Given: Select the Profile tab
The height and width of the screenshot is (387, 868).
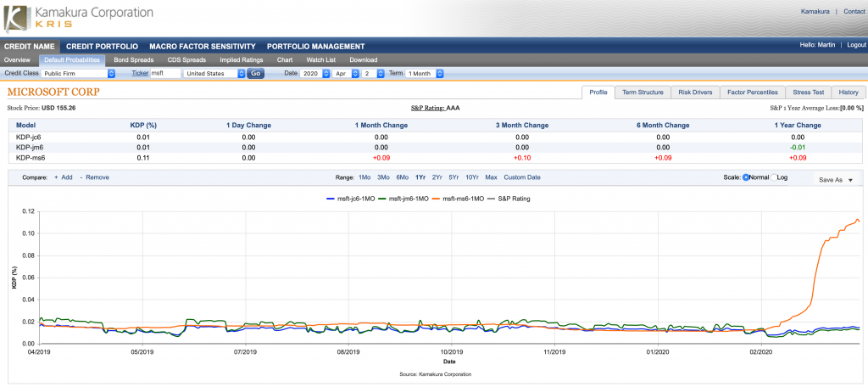Looking at the screenshot, I should pyautogui.click(x=598, y=93).
